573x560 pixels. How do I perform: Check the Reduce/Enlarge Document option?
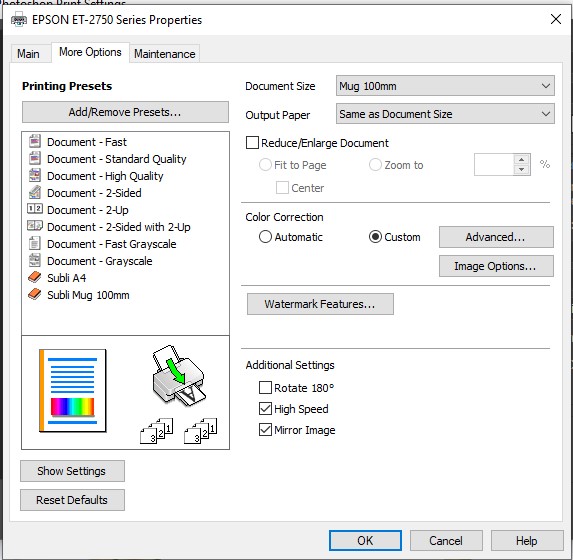click(252, 143)
